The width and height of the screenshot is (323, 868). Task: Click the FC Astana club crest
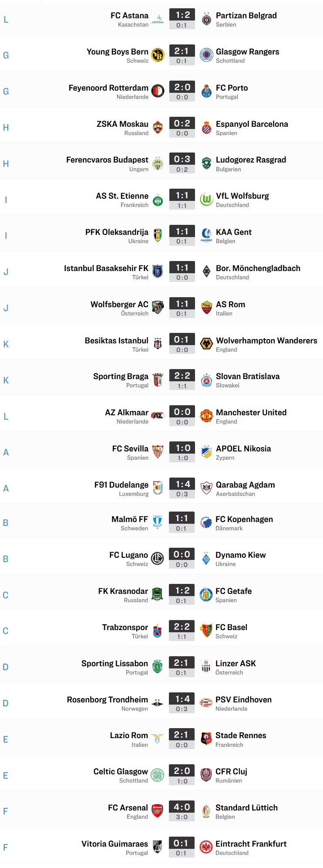(158, 19)
